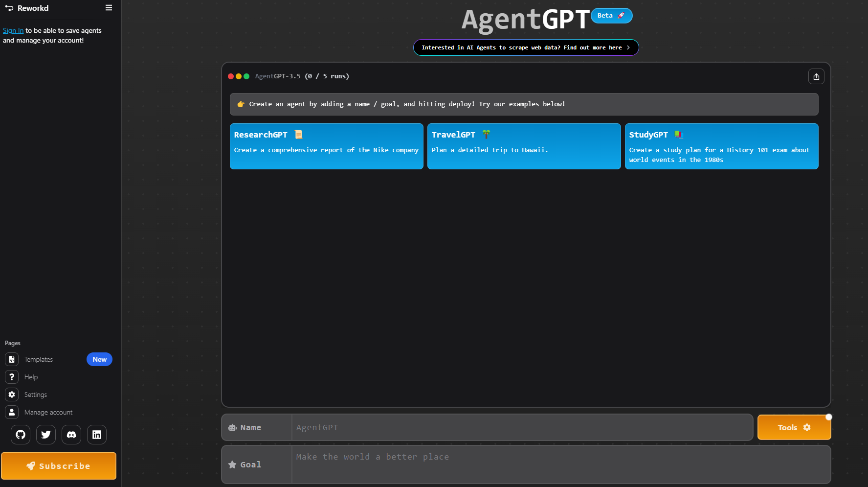Open the Twitter link icon

coord(46,435)
